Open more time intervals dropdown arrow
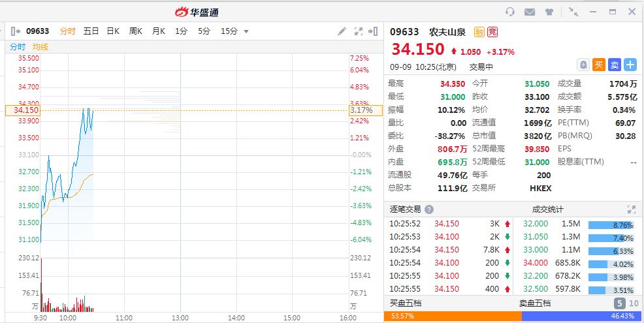The image size is (644, 323). [246, 31]
